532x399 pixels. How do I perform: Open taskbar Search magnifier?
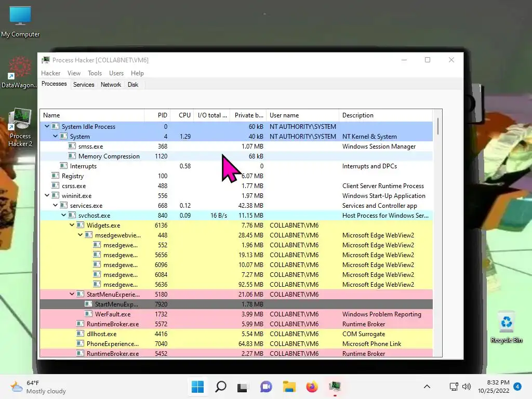coord(220,387)
